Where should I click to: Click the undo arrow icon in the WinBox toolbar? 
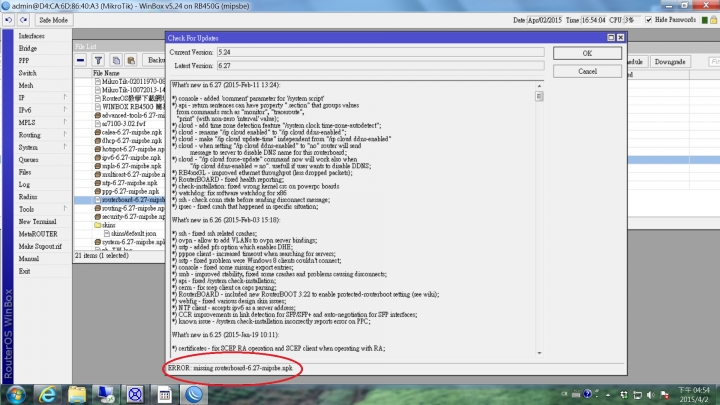8,20
